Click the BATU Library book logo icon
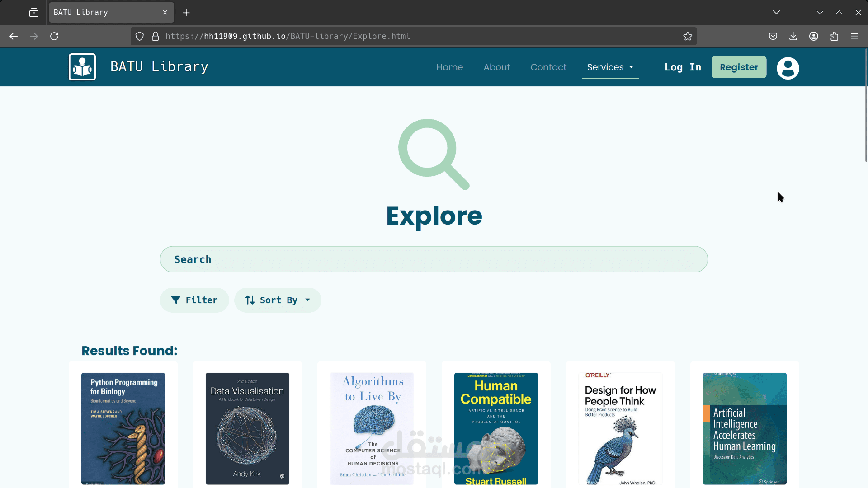Viewport: 868px width, 488px height. pos(82,67)
